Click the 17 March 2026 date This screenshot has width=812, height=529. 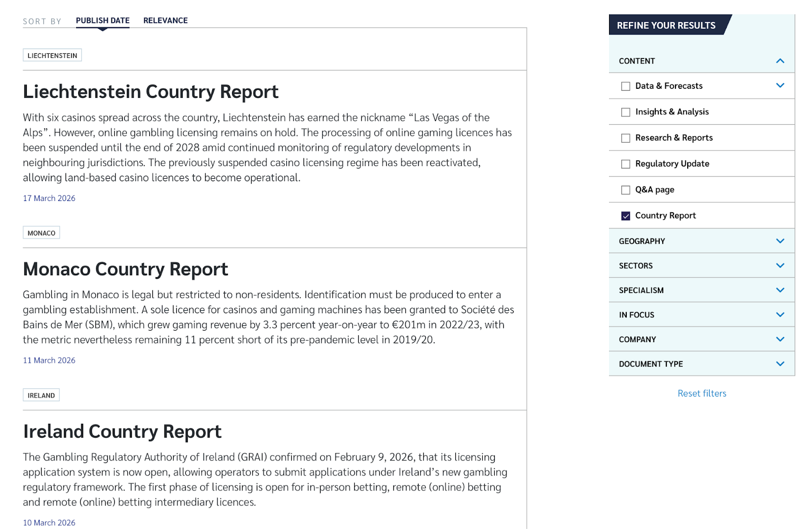49,199
